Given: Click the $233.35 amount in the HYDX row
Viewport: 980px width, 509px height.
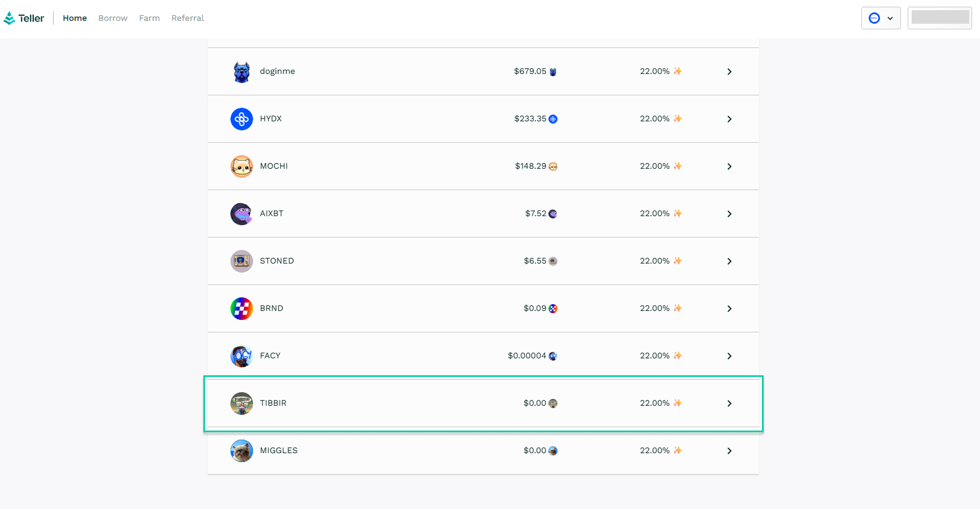Looking at the screenshot, I should [x=530, y=119].
